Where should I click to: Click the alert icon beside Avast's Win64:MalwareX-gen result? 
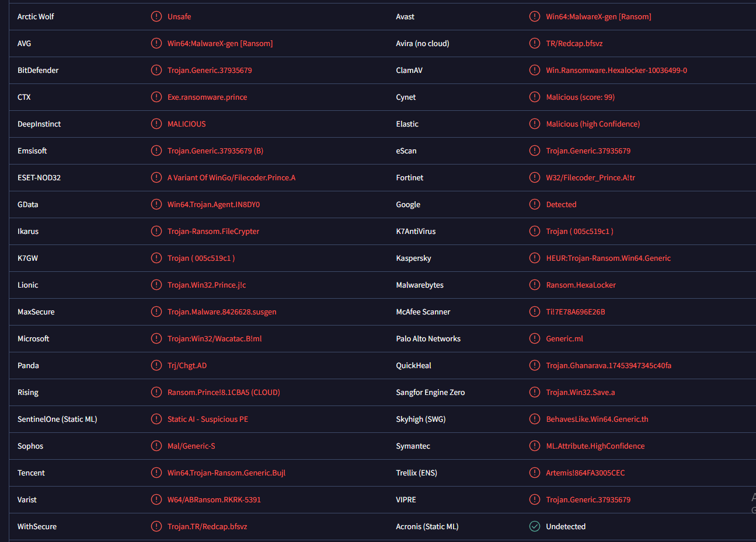[535, 16]
